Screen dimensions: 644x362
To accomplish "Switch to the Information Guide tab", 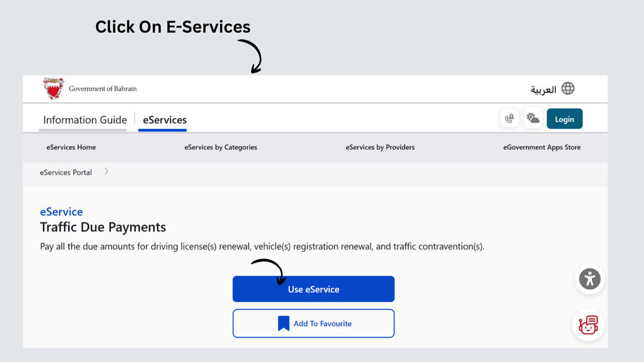I will tap(85, 120).
